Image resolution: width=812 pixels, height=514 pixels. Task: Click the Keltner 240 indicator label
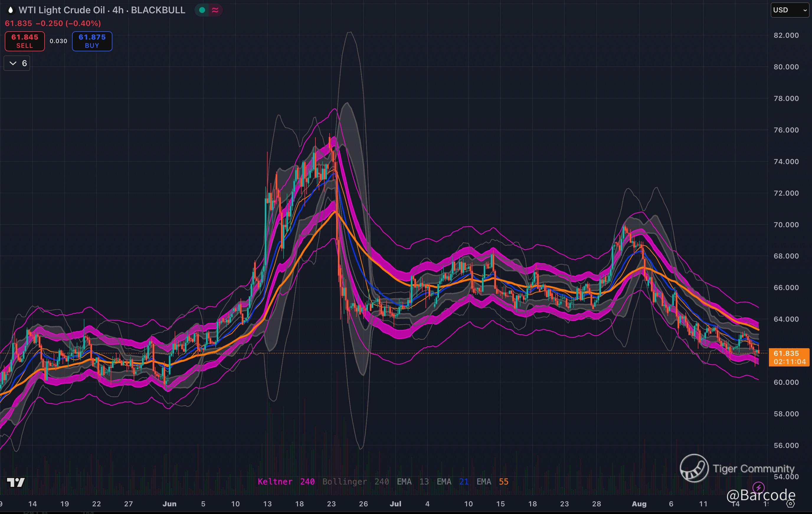(x=286, y=482)
